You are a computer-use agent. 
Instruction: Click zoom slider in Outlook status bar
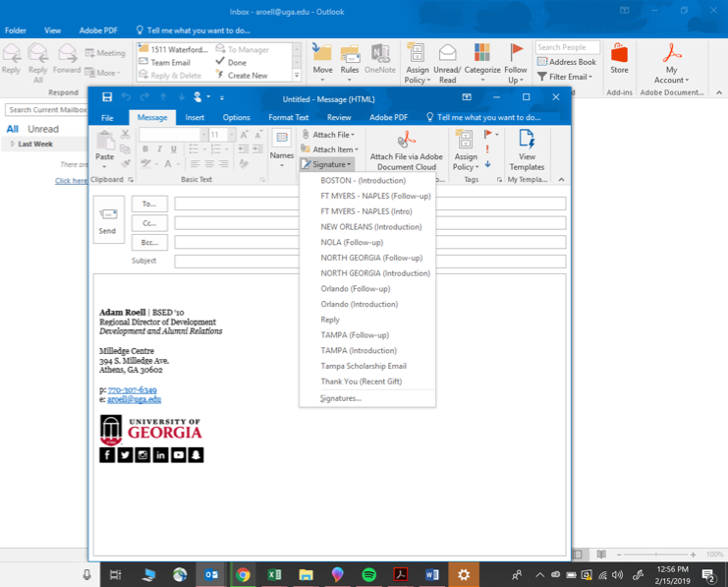click(655, 555)
